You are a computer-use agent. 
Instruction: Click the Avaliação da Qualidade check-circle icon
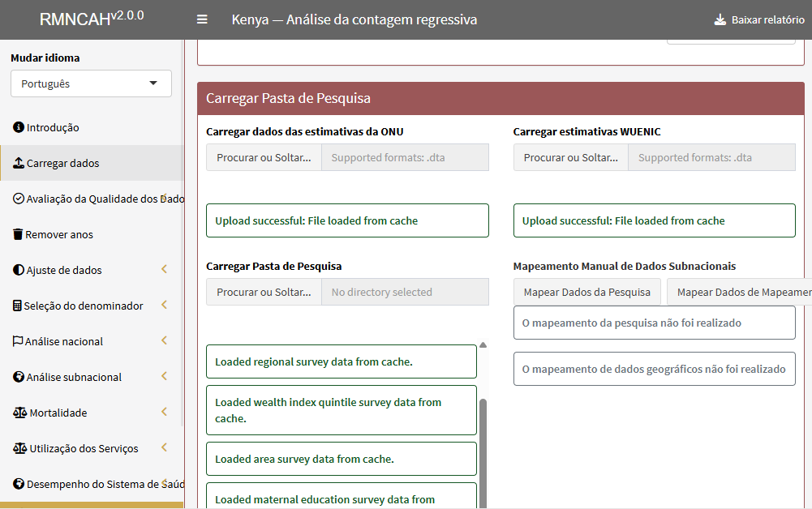point(18,199)
